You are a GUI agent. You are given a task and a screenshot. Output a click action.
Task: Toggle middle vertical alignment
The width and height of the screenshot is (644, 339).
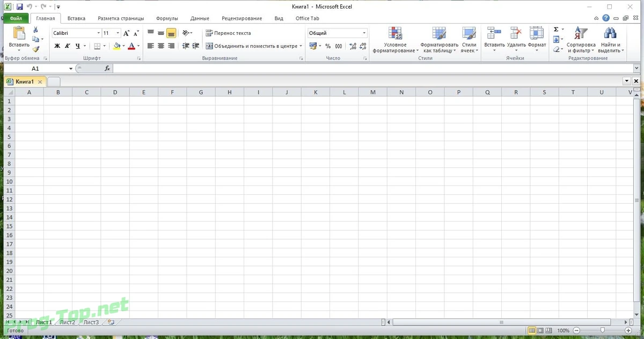[x=161, y=33]
